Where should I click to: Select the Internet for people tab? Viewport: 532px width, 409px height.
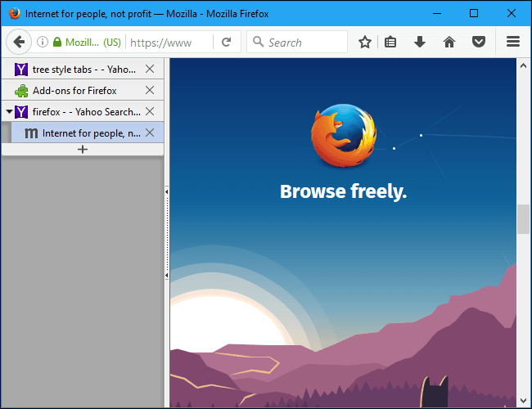[x=90, y=133]
